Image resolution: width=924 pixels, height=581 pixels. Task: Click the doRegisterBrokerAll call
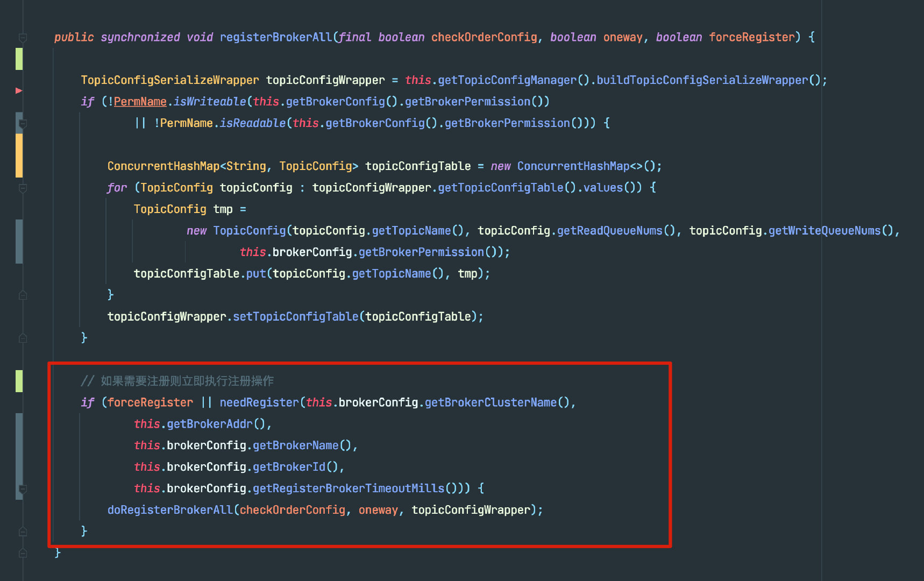click(170, 511)
